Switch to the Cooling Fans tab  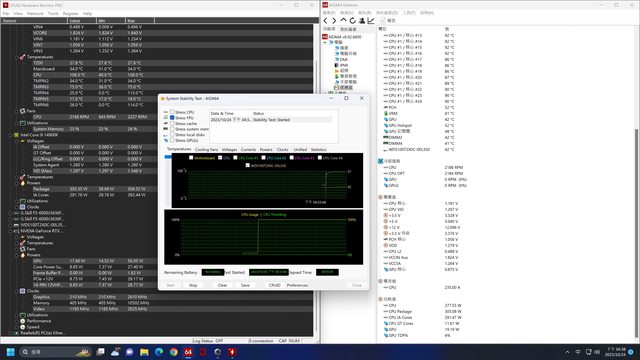pyautogui.click(x=207, y=150)
